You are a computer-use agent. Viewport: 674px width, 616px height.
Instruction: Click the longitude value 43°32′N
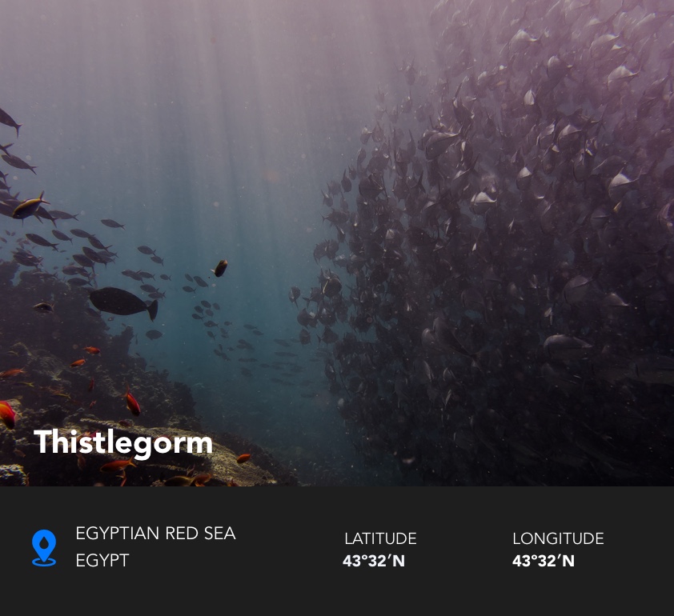544,561
